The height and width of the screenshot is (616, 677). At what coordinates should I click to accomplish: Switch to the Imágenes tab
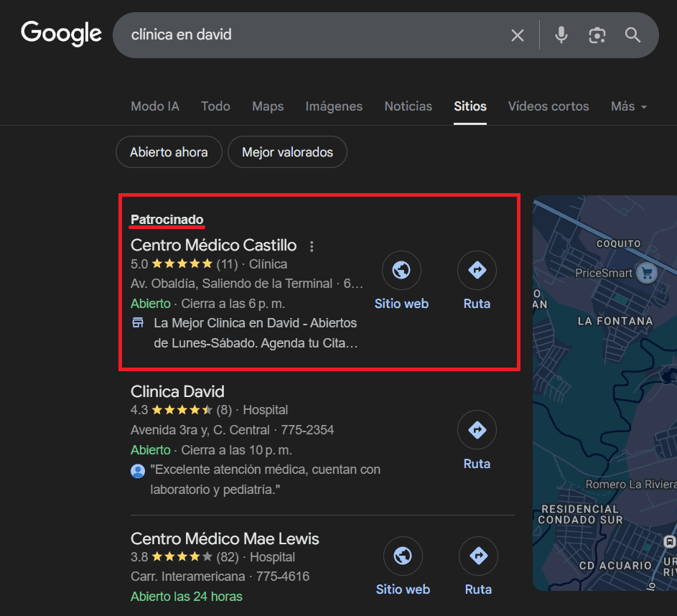(333, 106)
